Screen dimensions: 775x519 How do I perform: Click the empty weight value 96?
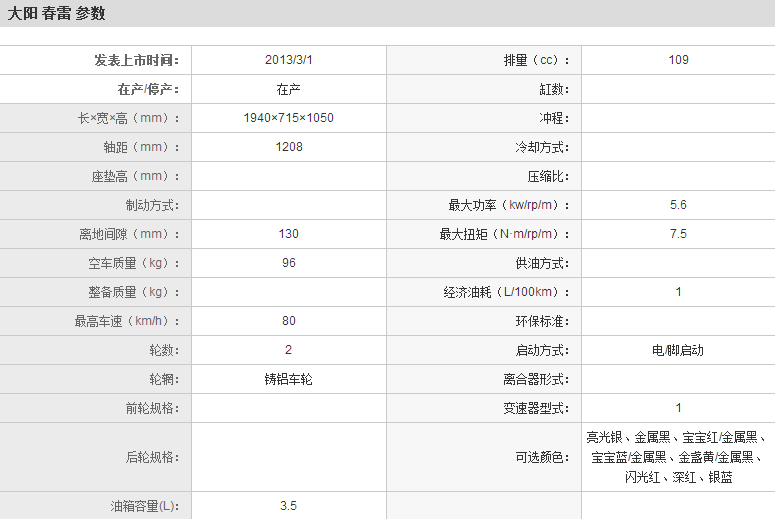click(x=288, y=263)
